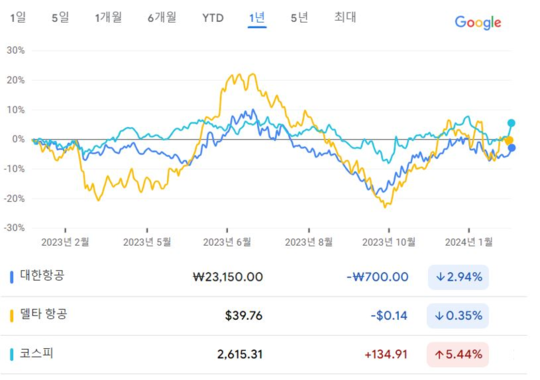Screen dimensions: 540x380
Task: Click the ↓2.94% change badge
Action: [458, 277]
